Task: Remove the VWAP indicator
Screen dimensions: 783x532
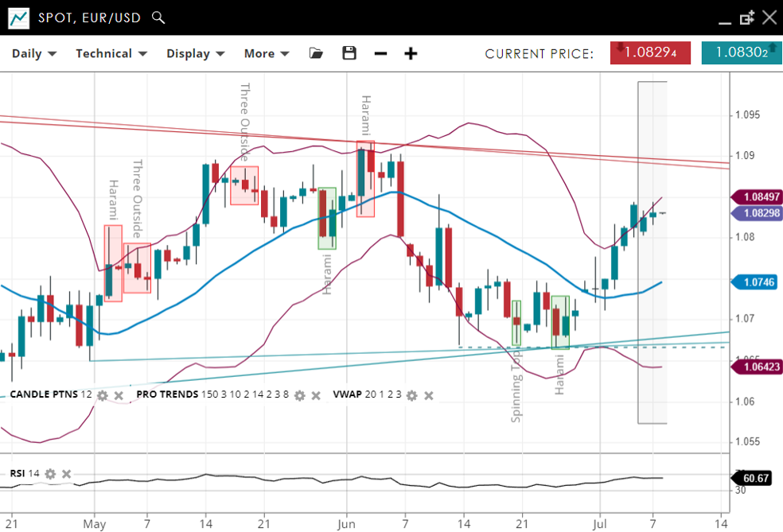Action: pos(430,395)
